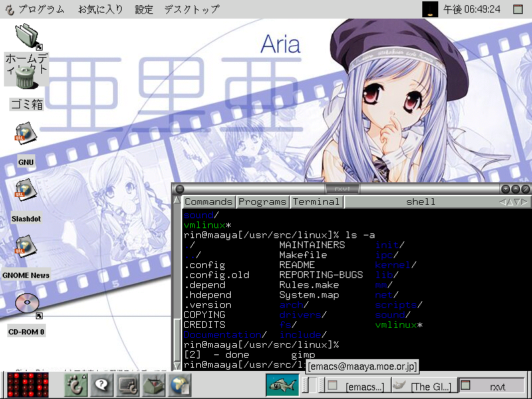Click the COPYING file name

[x=204, y=315]
